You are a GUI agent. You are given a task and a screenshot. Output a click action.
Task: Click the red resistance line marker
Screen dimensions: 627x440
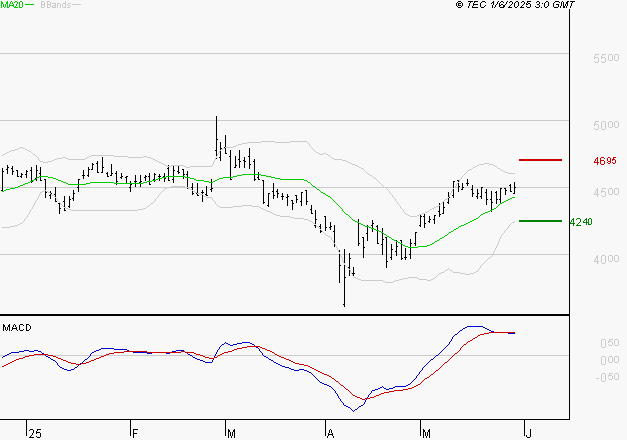point(541,160)
